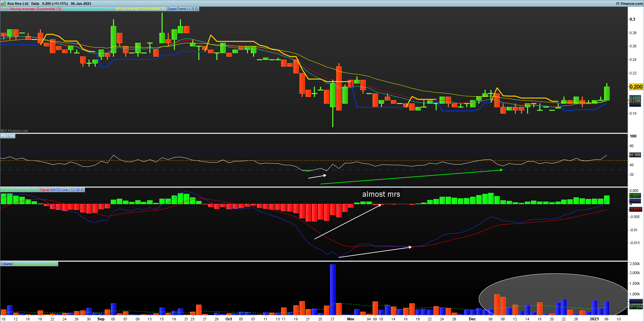Screen dimensions: 644x322
Task: Select the Price indicator label
Action: coord(5,9)
